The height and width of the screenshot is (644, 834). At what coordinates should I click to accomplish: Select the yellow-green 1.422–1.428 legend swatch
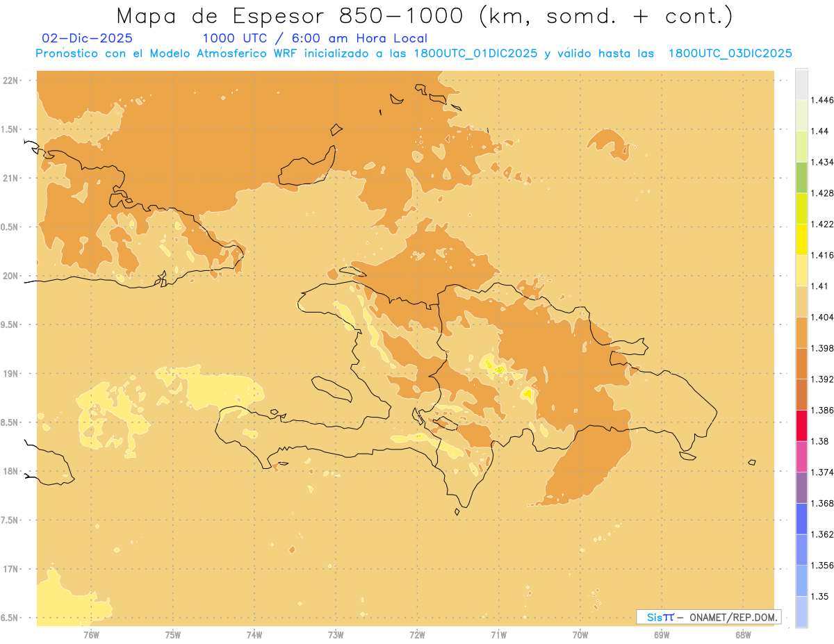[801, 208]
